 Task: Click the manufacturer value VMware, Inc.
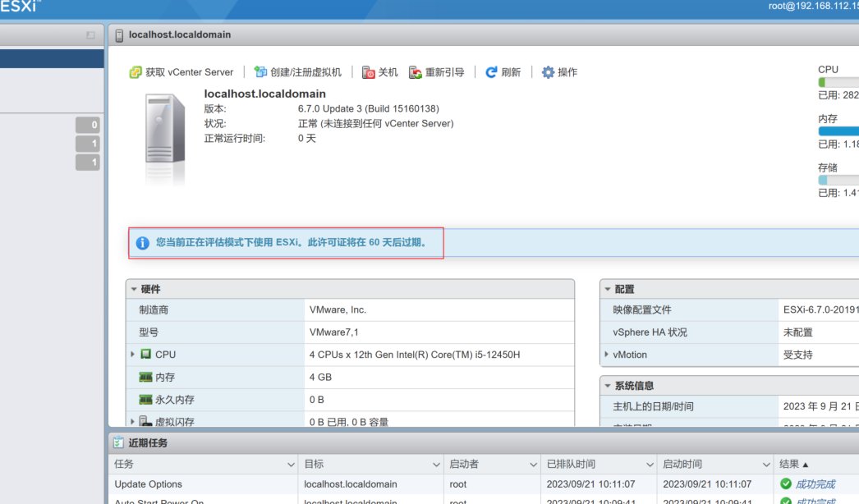tap(338, 309)
